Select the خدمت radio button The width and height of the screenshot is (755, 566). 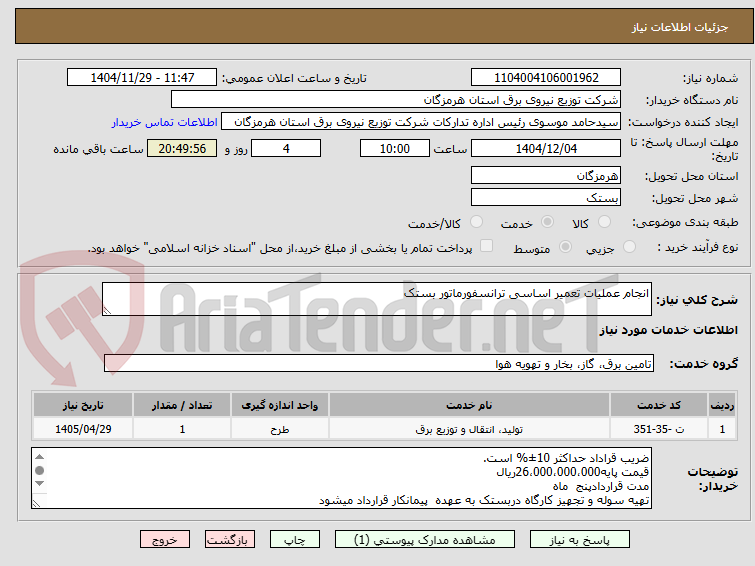click(x=547, y=222)
